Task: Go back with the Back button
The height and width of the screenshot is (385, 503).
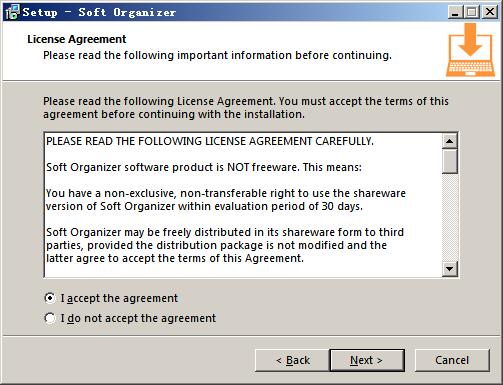Action: pos(292,360)
